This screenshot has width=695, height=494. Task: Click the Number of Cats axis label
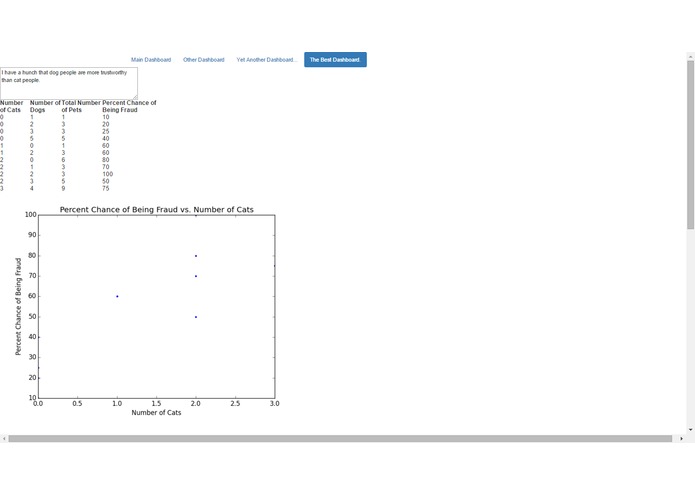click(x=156, y=412)
